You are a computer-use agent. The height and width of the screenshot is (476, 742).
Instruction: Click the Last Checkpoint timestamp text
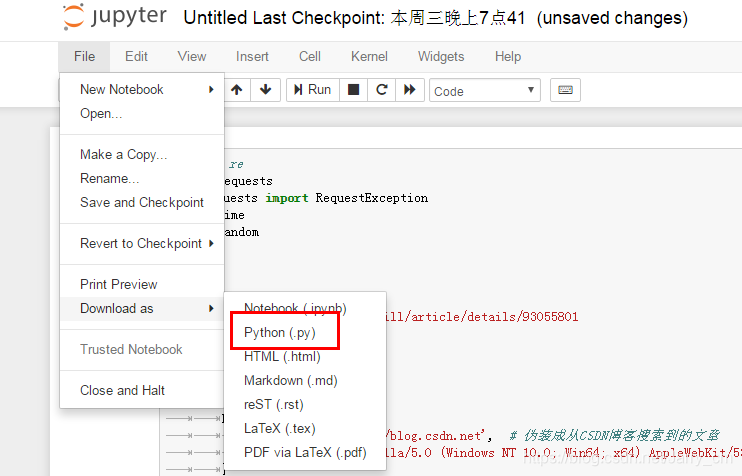point(389,18)
